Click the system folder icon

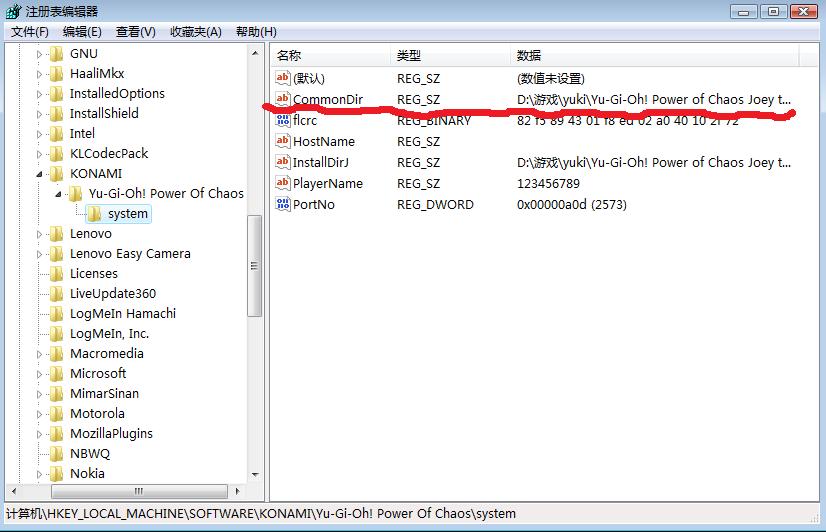click(94, 214)
